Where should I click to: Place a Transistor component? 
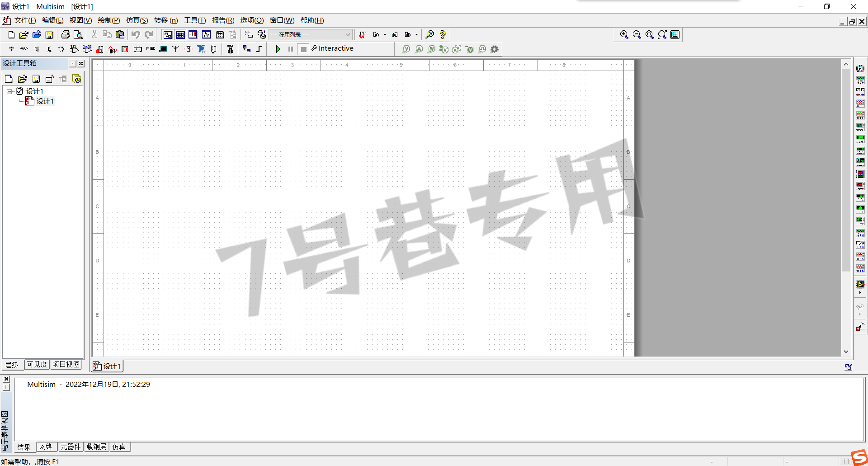tap(49, 49)
